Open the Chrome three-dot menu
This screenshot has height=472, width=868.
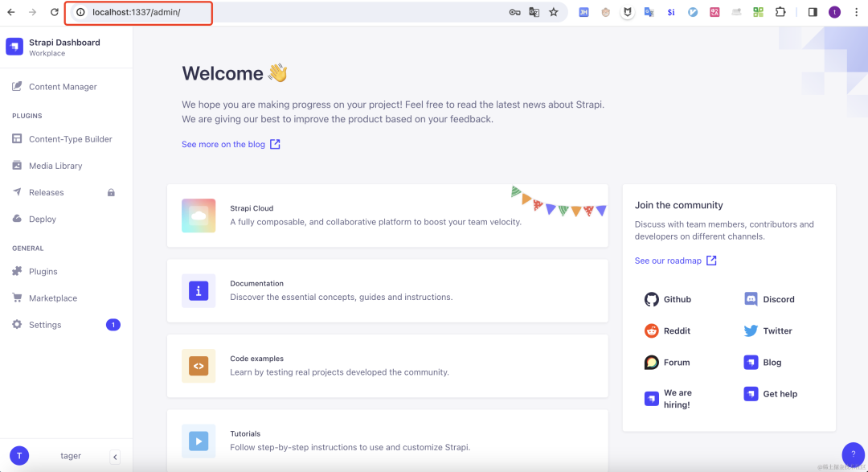click(857, 12)
